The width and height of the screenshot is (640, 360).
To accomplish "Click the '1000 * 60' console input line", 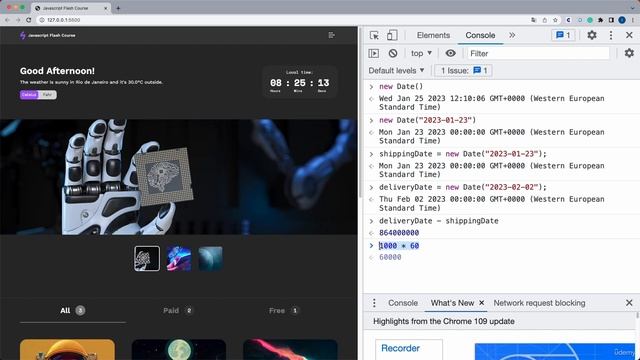I will tap(398, 246).
